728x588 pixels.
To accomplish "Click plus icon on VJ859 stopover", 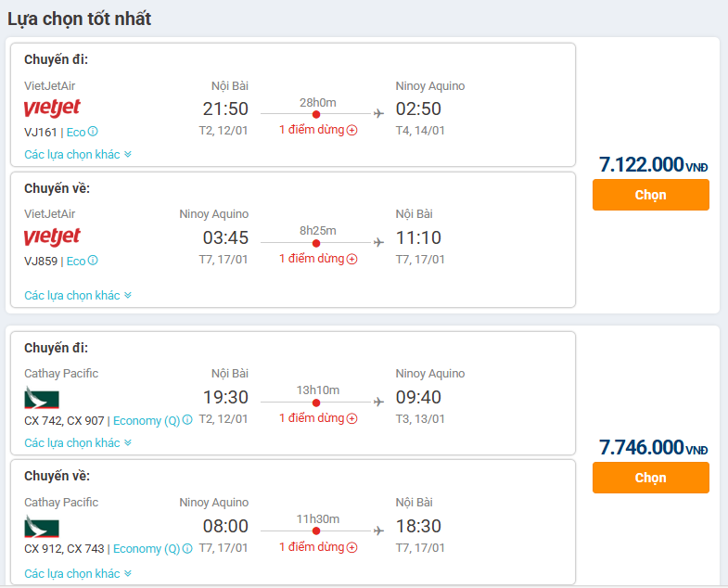I will point(352,259).
